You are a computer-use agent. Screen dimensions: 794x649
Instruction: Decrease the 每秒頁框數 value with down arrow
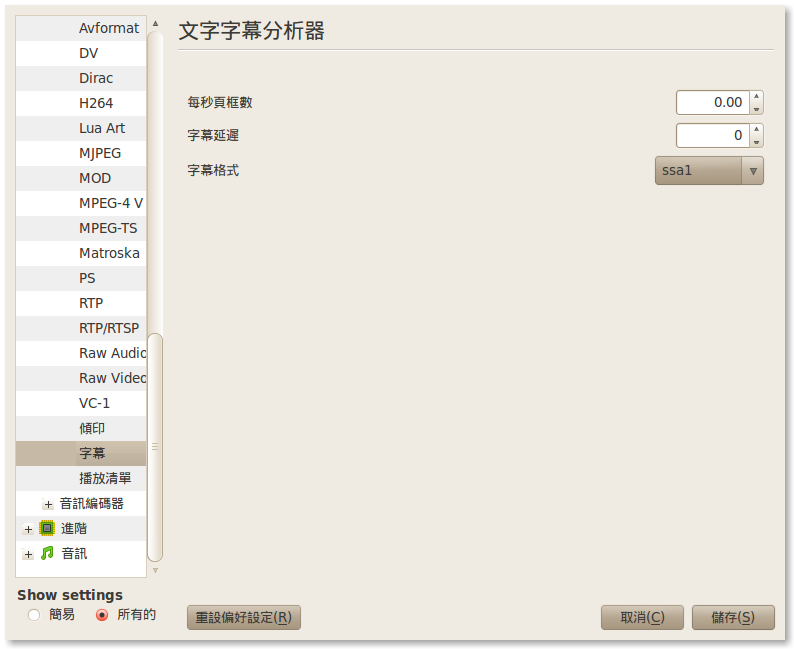tap(757, 109)
